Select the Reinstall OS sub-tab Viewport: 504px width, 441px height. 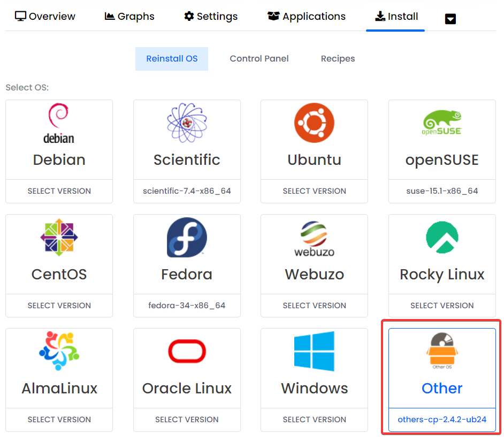(172, 59)
